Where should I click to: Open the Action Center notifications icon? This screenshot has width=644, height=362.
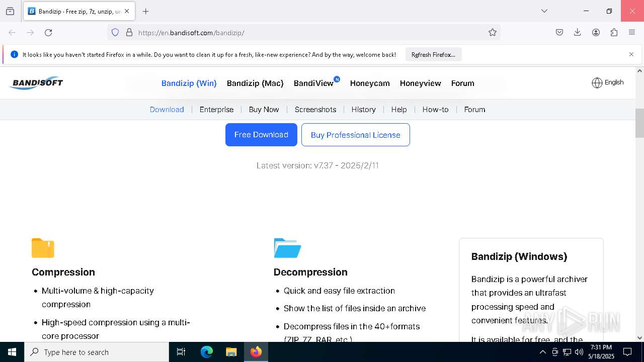point(627,352)
